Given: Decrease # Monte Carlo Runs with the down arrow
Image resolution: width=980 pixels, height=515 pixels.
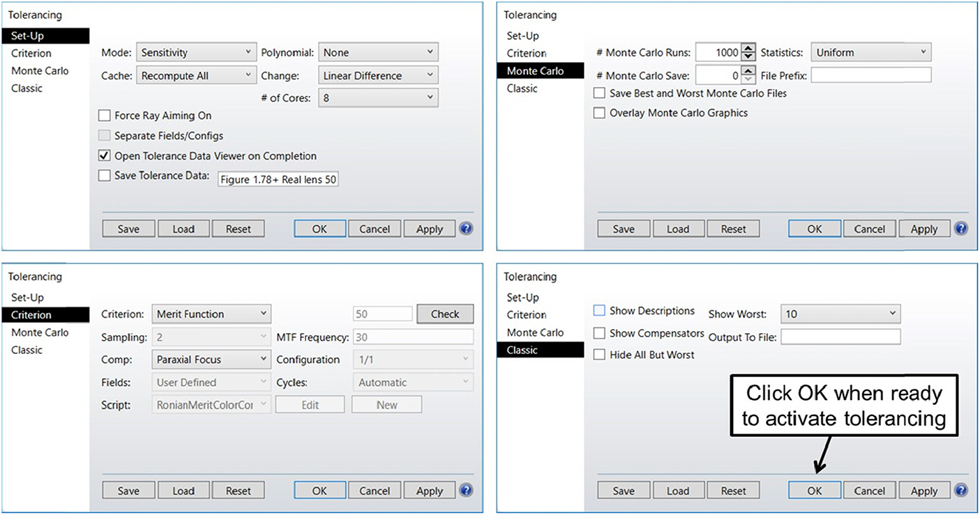Looking at the screenshot, I should click(748, 56).
